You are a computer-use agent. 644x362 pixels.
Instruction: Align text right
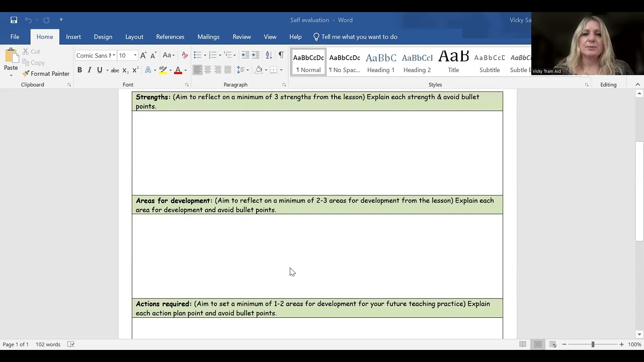[217, 70]
